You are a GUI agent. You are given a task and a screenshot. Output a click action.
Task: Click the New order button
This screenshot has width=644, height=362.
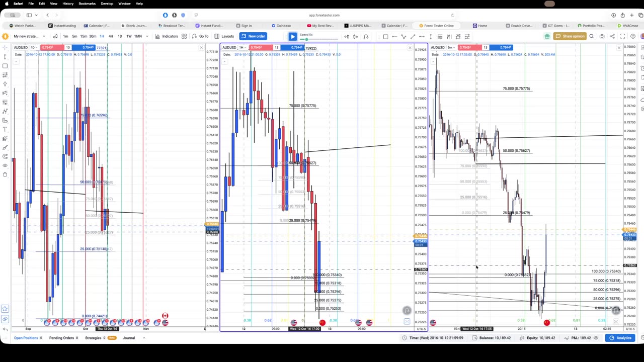pos(253,36)
